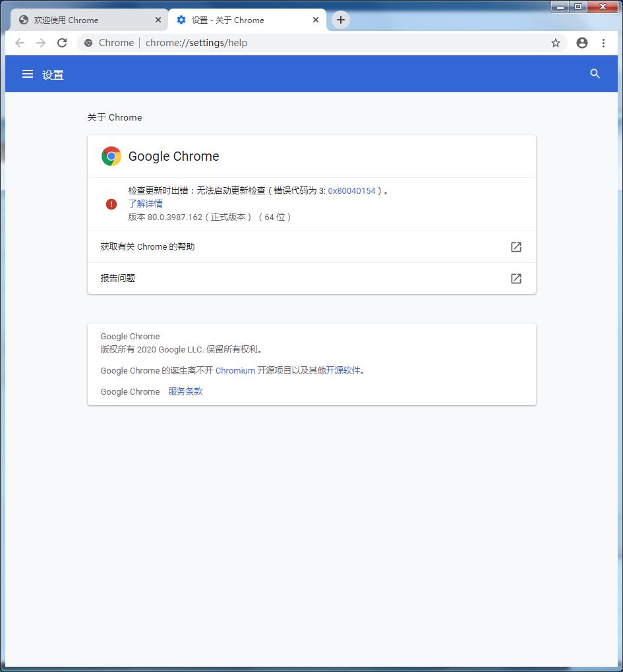The height and width of the screenshot is (672, 623).
Task: Click the gear icon on settings tab
Action: click(x=181, y=20)
